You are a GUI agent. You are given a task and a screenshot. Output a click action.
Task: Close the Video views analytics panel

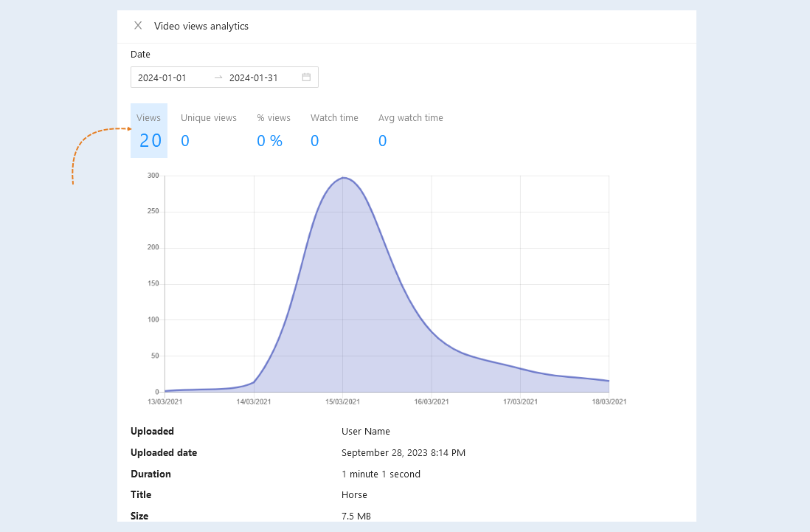coord(138,25)
